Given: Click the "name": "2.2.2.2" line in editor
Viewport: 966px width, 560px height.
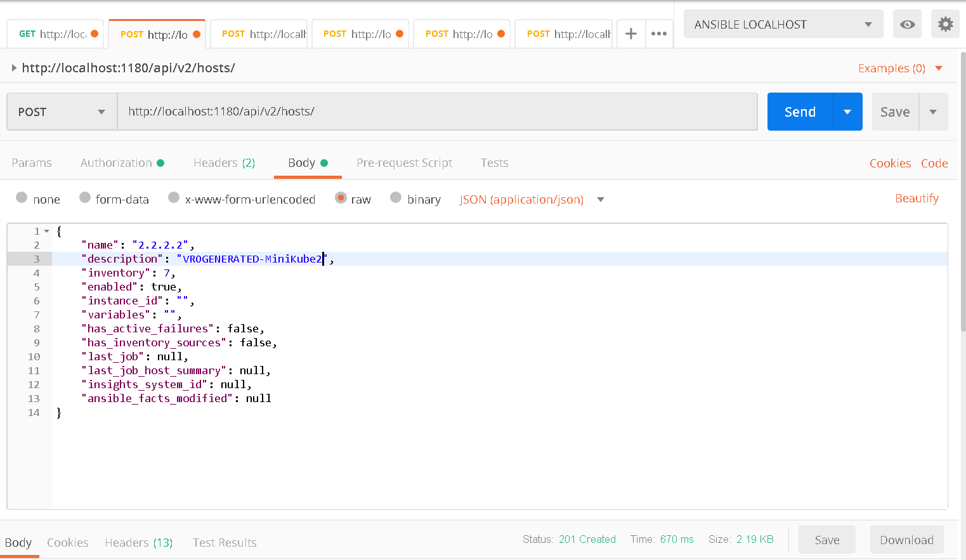Looking at the screenshot, I should [138, 245].
